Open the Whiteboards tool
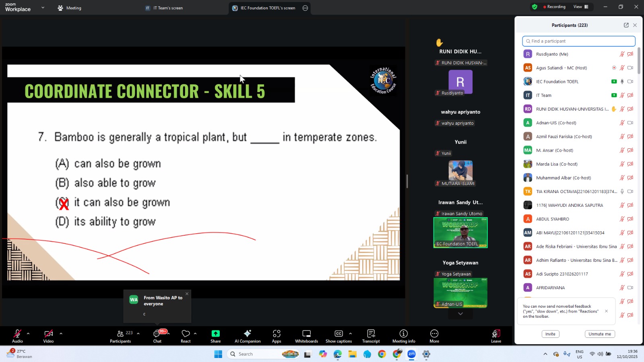This screenshot has height=362, width=644. click(306, 336)
